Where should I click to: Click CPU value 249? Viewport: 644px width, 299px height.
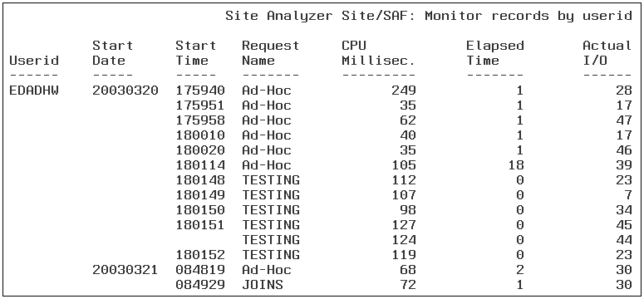pos(403,91)
